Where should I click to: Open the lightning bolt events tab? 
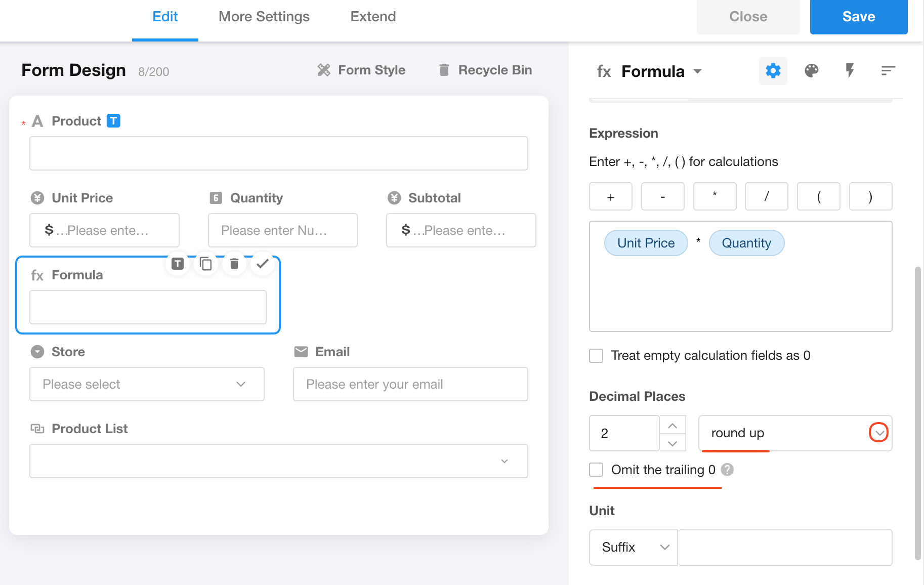(850, 71)
